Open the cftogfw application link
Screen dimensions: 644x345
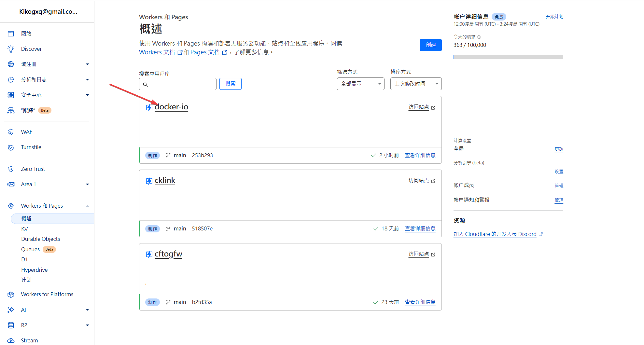click(x=168, y=254)
